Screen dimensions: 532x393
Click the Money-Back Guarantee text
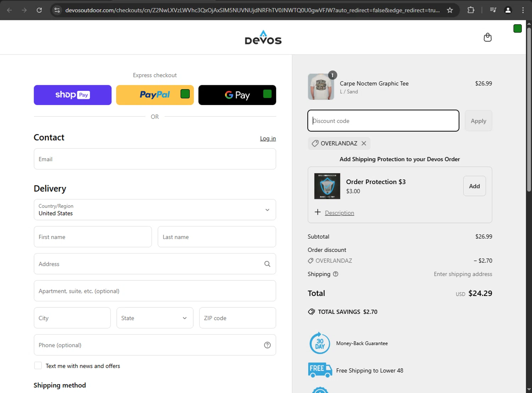[362, 343]
